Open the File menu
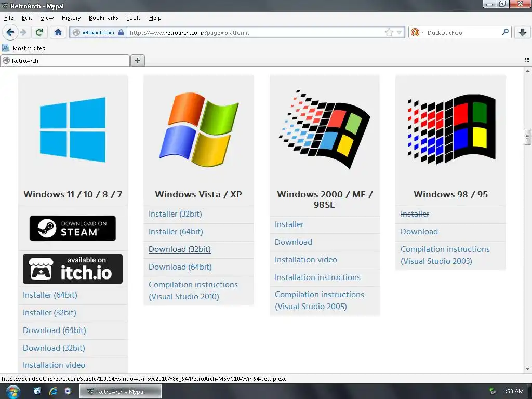This screenshot has height=399, width=532. coord(8,18)
